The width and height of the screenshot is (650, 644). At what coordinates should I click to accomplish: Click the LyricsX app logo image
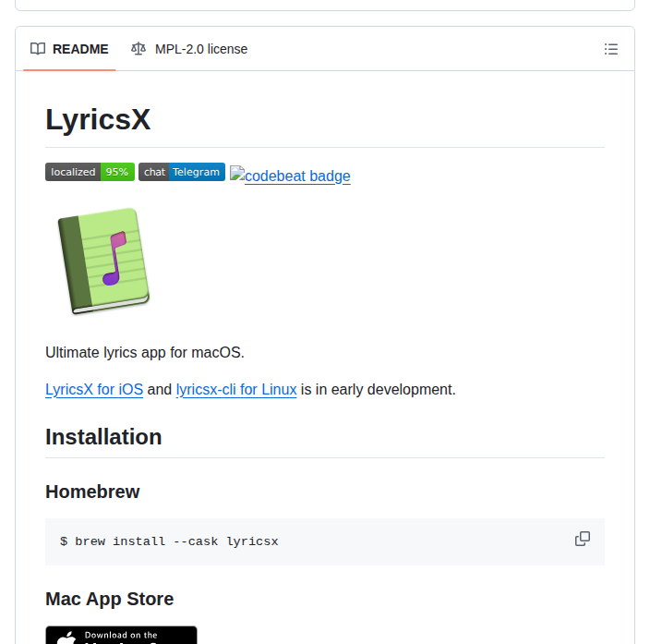tap(103, 261)
